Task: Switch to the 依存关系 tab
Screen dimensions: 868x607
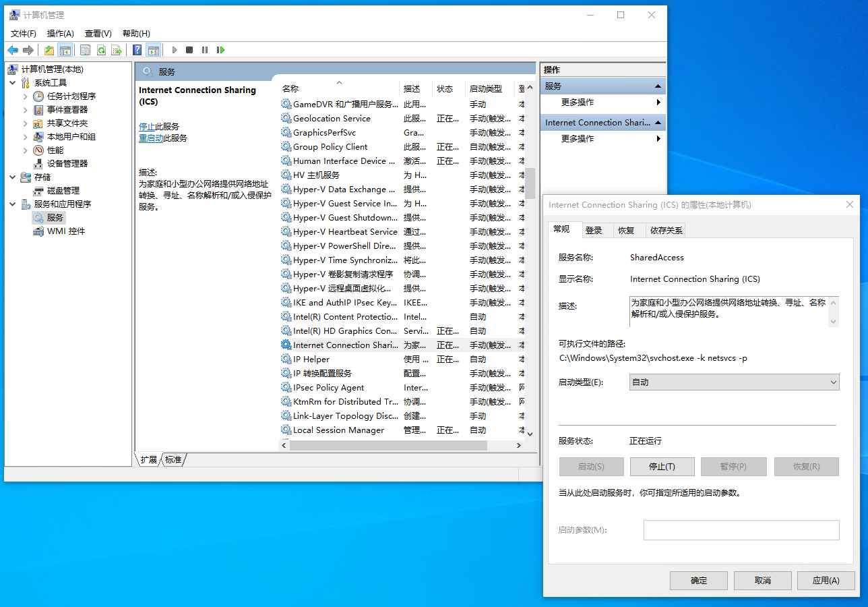Action: coord(666,230)
